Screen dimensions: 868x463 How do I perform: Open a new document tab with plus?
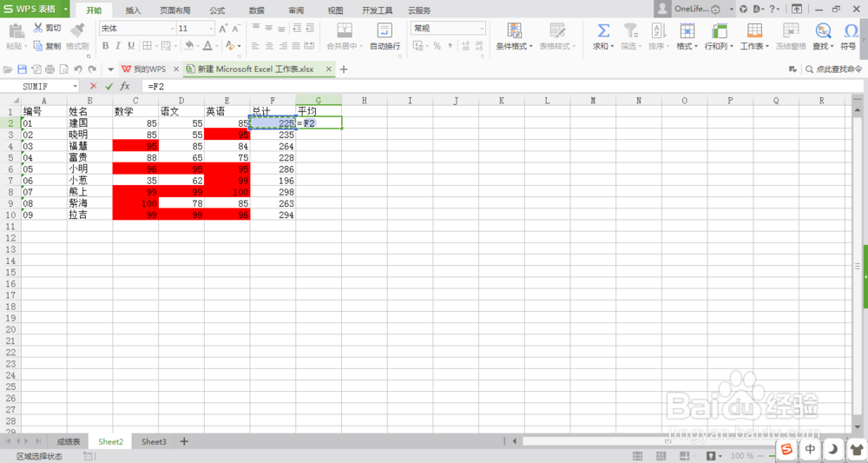click(344, 69)
